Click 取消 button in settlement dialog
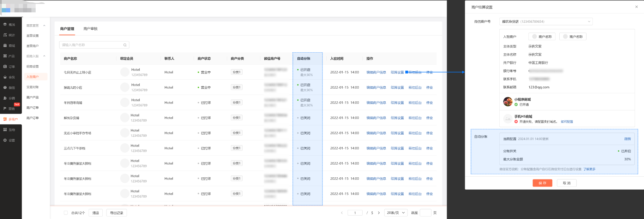 (567, 183)
